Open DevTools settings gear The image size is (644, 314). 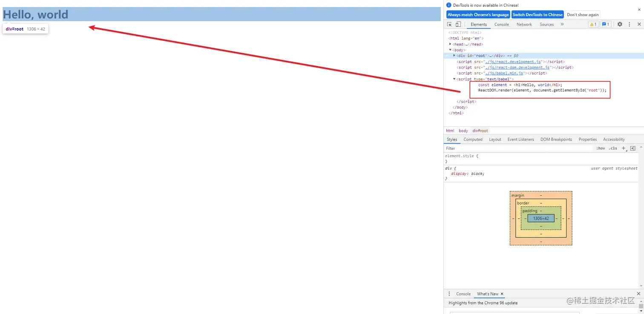[620, 24]
